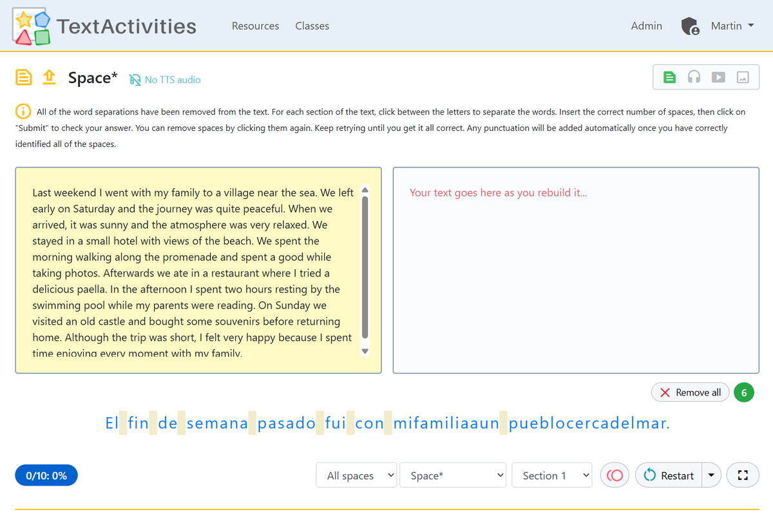Click the scroll-down arrow in the yellow text box
This screenshot has height=532, width=773.
pos(365,351)
